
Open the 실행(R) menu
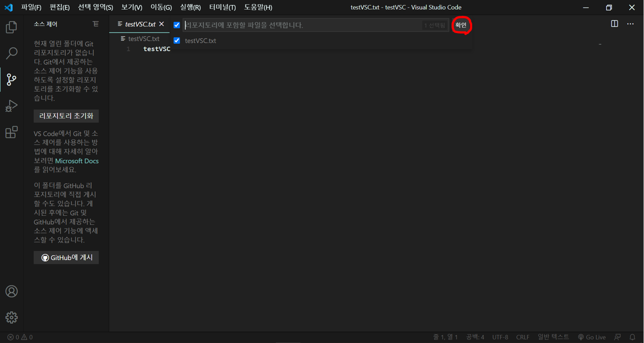tap(191, 7)
